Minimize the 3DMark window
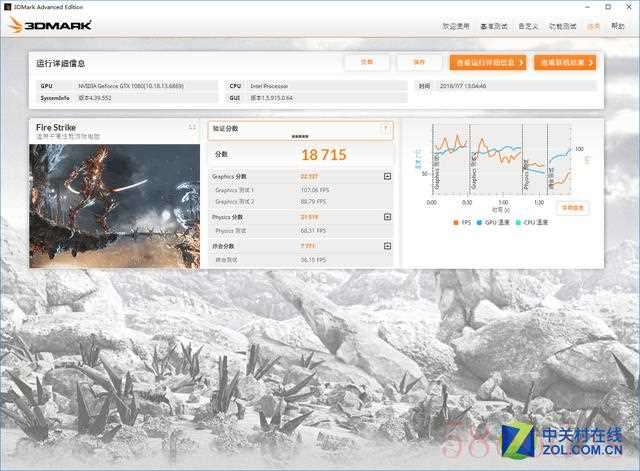 pyautogui.click(x=587, y=7)
